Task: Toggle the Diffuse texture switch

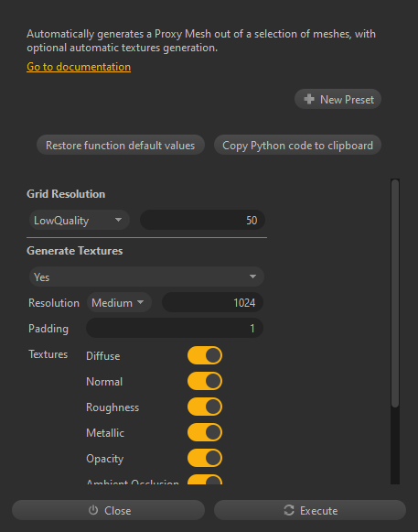Action: click(205, 355)
